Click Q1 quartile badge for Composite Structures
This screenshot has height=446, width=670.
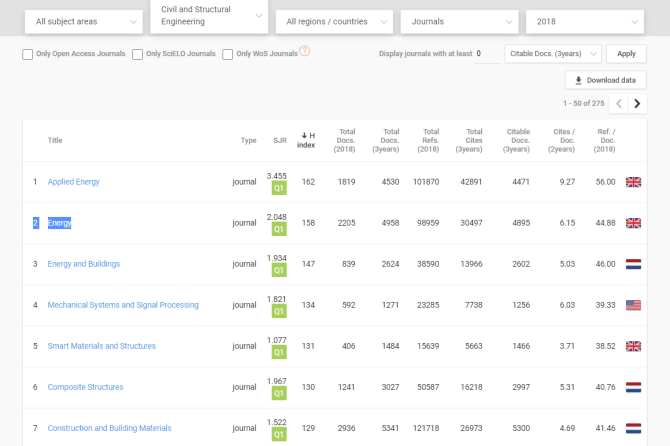[279, 393]
